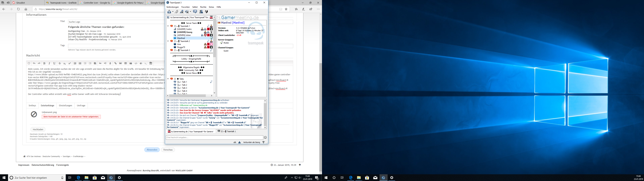Click the cloud sync status icon
Image resolution: width=644 pixels, height=181 pixels.
click(x=235, y=142)
